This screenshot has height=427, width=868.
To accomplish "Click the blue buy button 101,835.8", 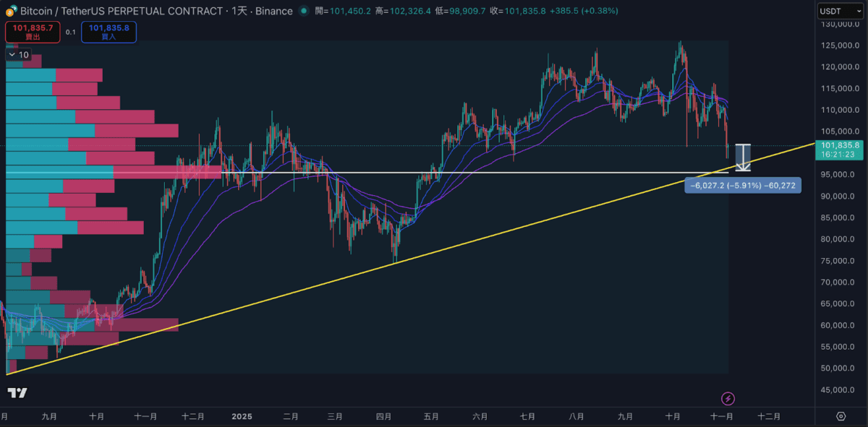I will click(x=108, y=32).
